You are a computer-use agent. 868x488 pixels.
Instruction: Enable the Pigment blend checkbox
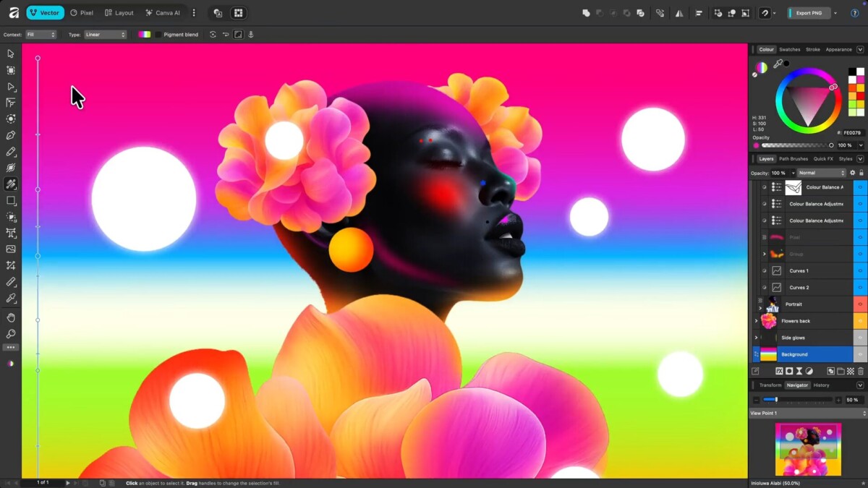click(x=158, y=35)
